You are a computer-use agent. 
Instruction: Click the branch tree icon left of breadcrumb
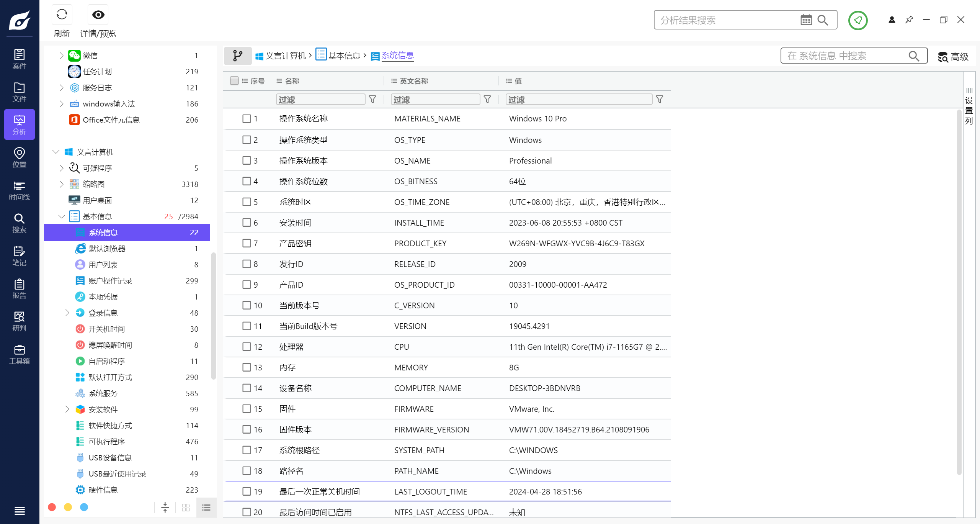click(238, 56)
